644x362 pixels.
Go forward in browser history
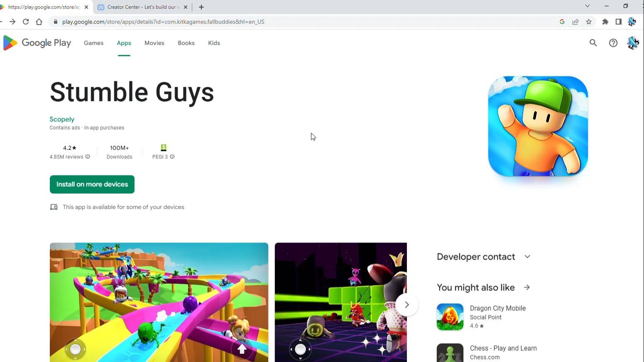click(x=12, y=22)
